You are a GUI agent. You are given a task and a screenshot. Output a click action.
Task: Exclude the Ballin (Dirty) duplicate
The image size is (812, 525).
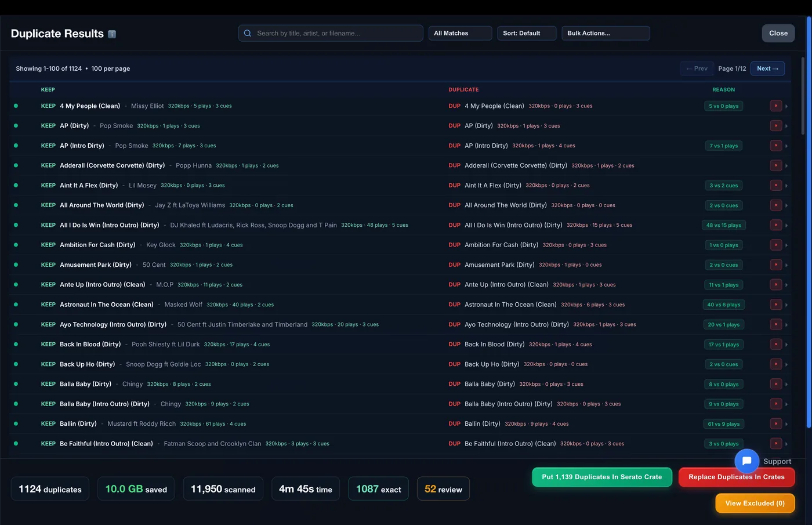click(776, 423)
